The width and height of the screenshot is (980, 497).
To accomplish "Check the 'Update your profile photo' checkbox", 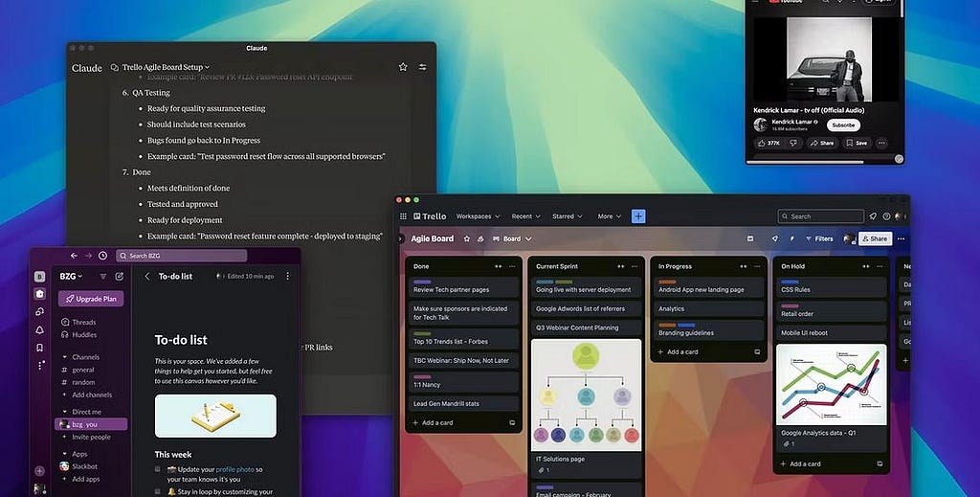I will pyautogui.click(x=158, y=469).
